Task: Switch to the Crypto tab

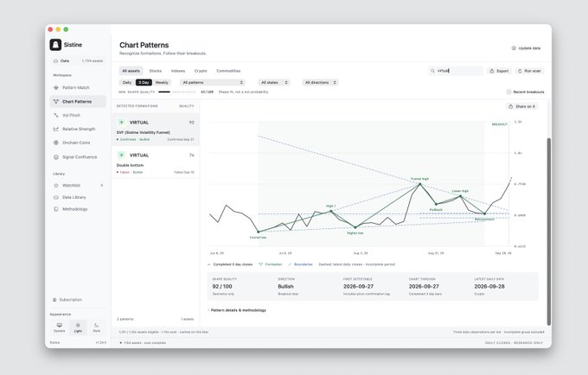Action: [201, 71]
